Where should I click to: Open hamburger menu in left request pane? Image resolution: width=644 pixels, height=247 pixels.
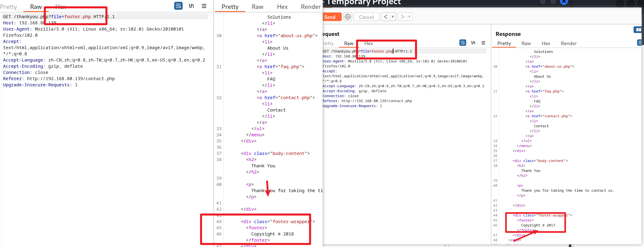pyautogui.click(x=204, y=6)
